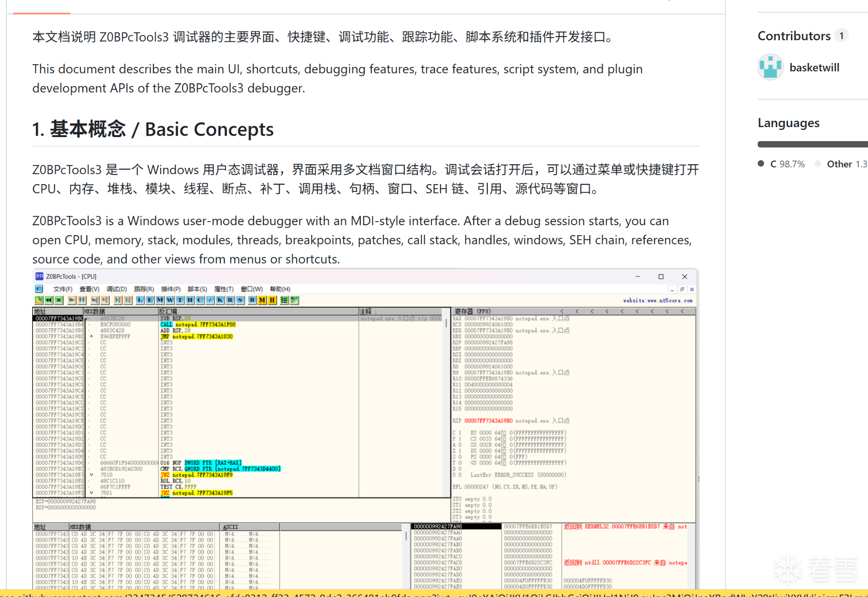This screenshot has height=597, width=868.
Task: Click the HEX数据 header above the disassembly
Action: 120,311
